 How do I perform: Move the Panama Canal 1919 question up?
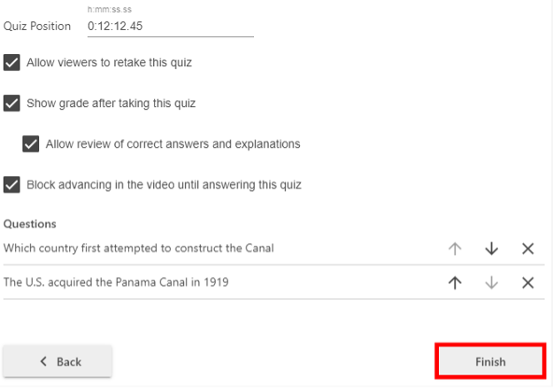tap(455, 283)
